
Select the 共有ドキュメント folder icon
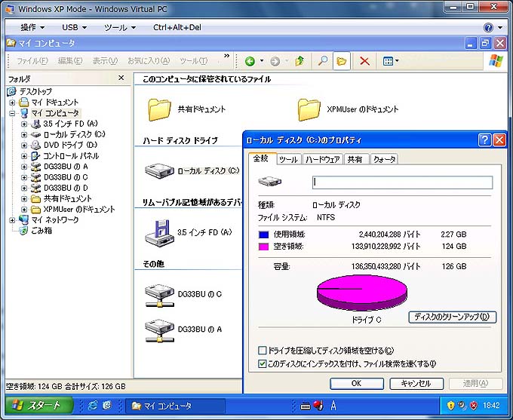(x=160, y=109)
